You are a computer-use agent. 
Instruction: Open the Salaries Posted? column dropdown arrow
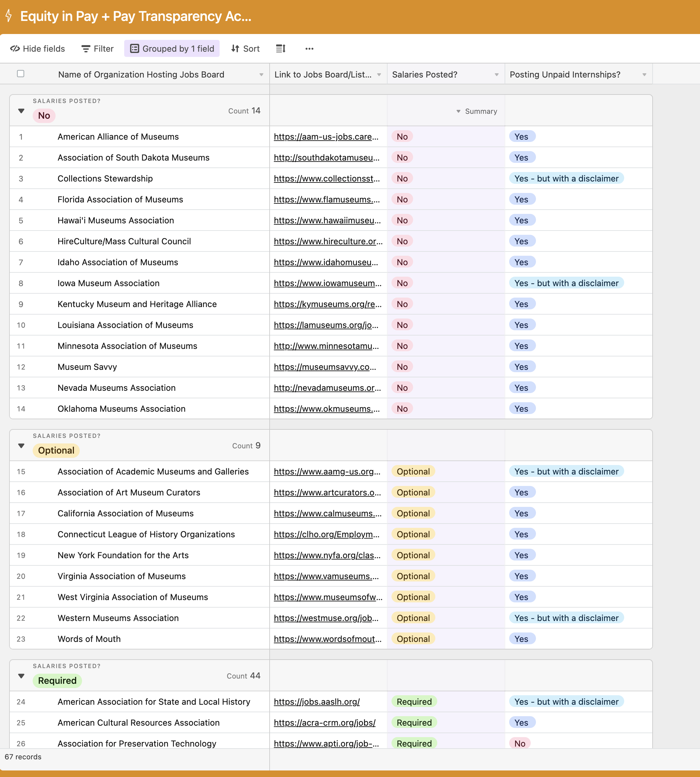click(496, 75)
